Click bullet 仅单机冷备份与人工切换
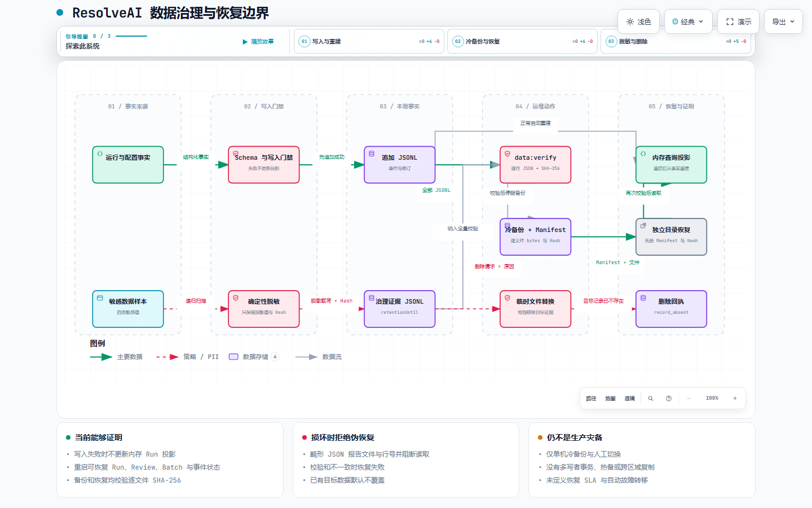 (x=584, y=454)
